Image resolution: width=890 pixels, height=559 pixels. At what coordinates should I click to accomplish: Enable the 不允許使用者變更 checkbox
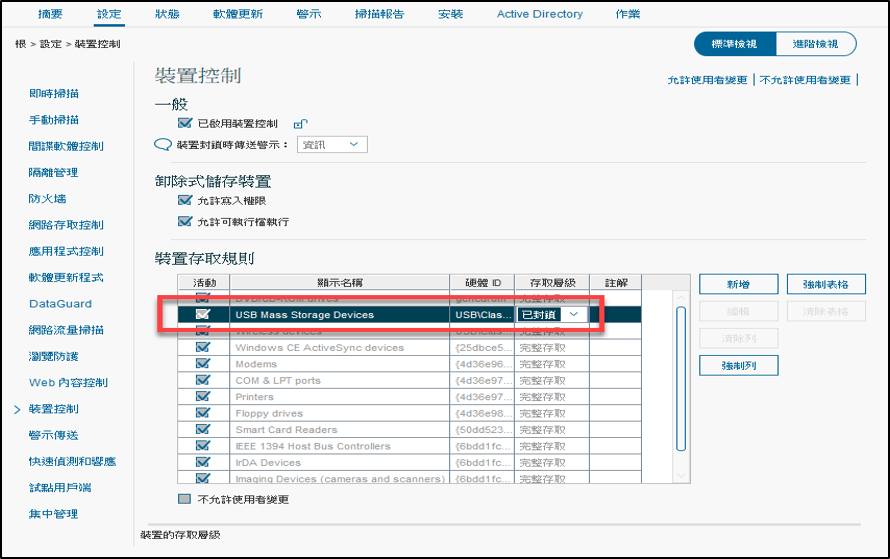(x=184, y=499)
